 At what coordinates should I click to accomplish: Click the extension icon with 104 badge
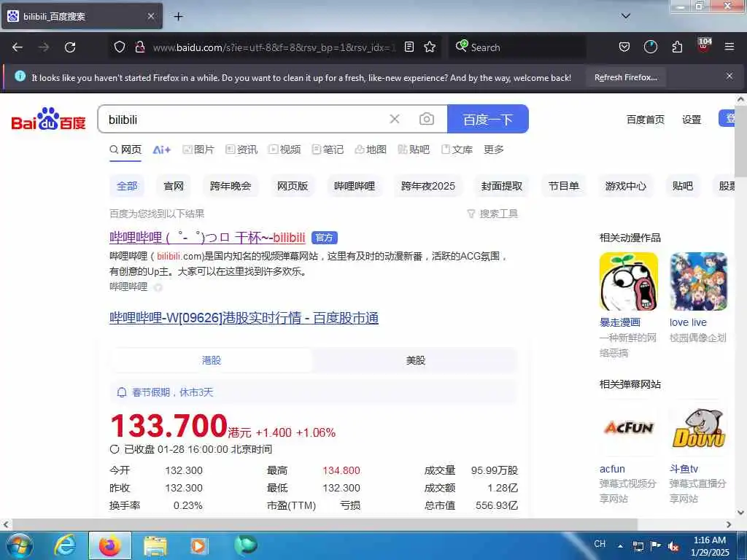pyautogui.click(x=704, y=46)
